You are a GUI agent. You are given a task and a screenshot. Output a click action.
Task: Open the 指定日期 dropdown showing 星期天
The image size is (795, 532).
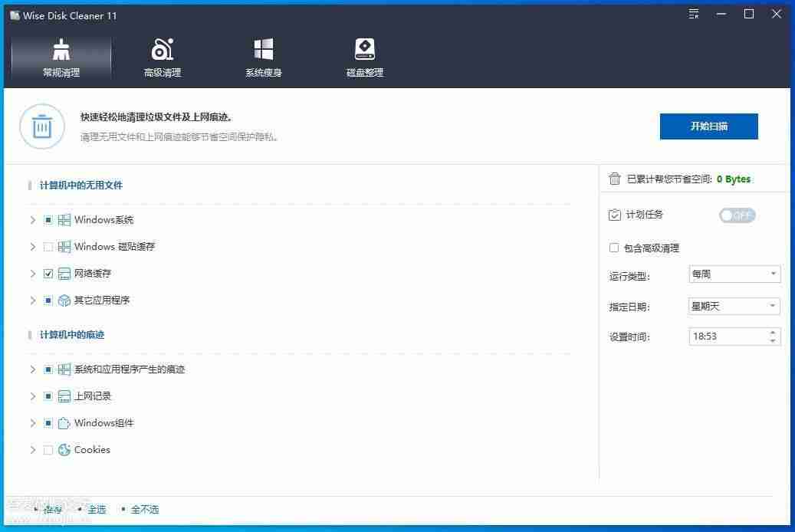coord(734,306)
